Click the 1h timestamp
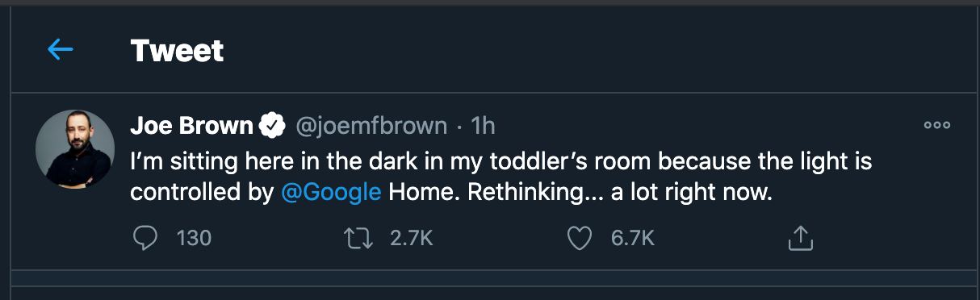 [482, 126]
